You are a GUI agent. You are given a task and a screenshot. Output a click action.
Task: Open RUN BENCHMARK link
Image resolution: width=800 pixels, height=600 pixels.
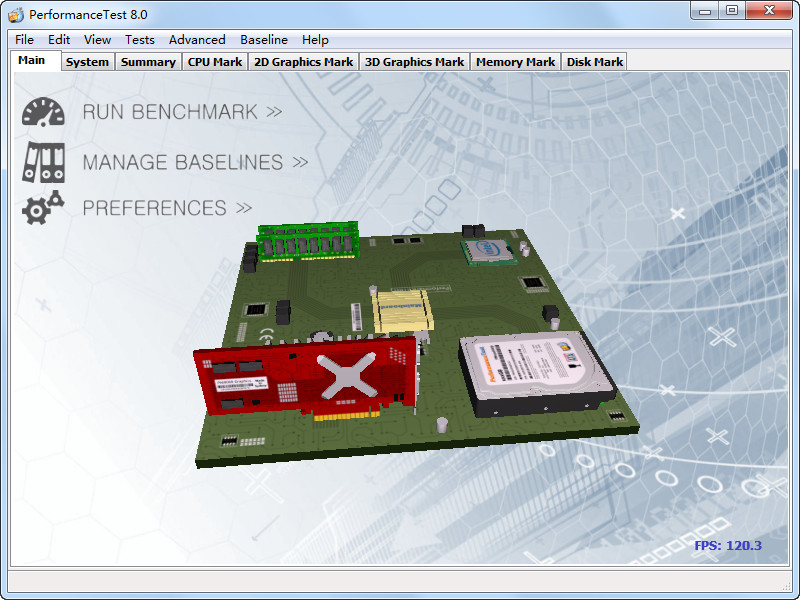[x=182, y=112]
